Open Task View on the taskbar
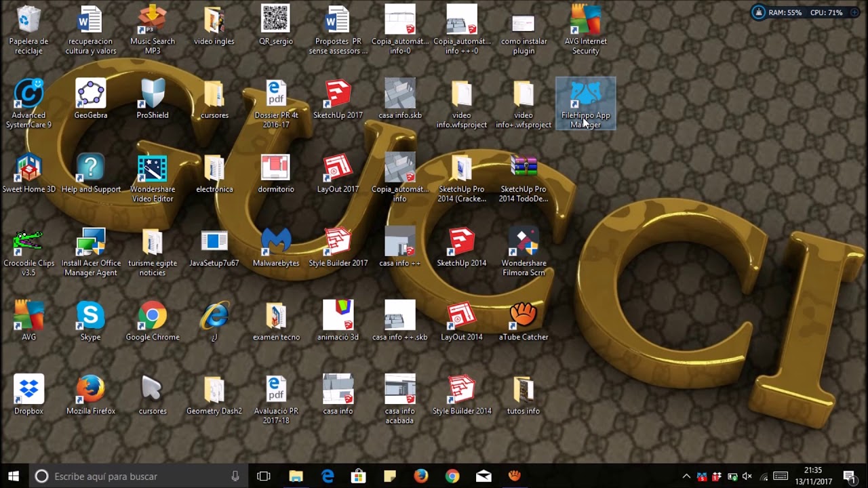The height and width of the screenshot is (488, 868). [x=264, y=476]
